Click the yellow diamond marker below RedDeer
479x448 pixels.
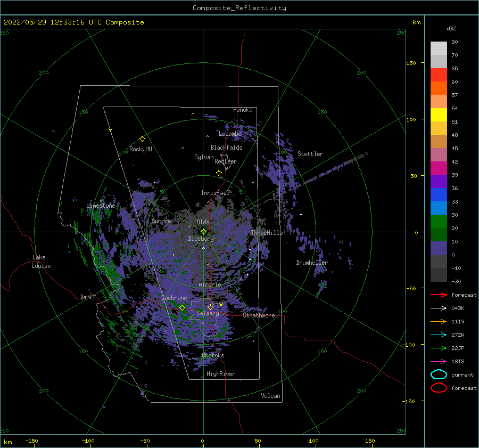[219, 173]
